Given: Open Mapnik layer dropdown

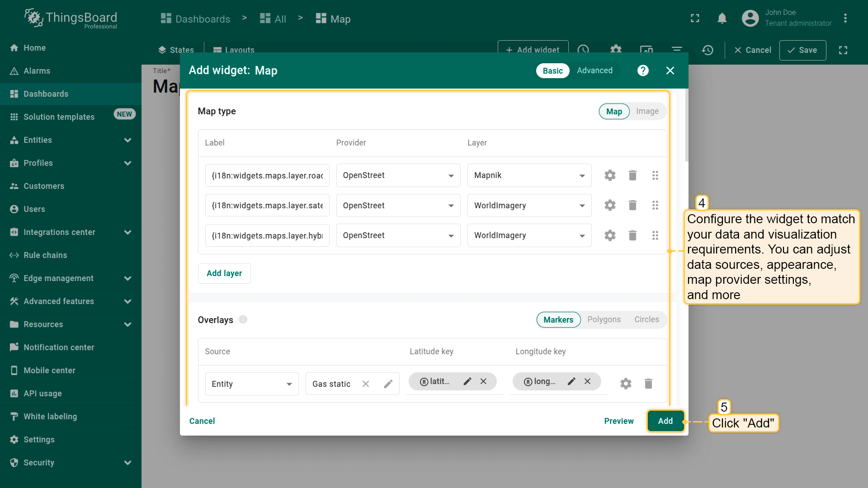Looking at the screenshot, I should [529, 175].
